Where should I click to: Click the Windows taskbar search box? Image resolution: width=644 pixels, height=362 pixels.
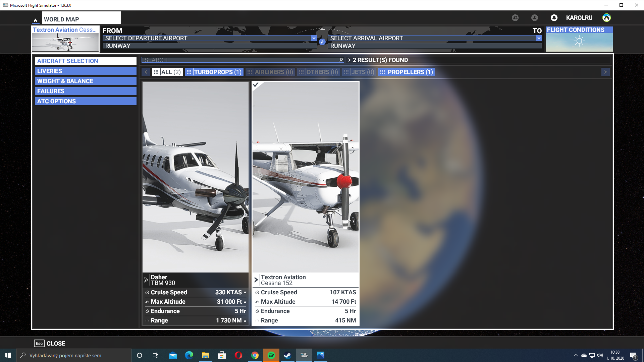point(74,355)
